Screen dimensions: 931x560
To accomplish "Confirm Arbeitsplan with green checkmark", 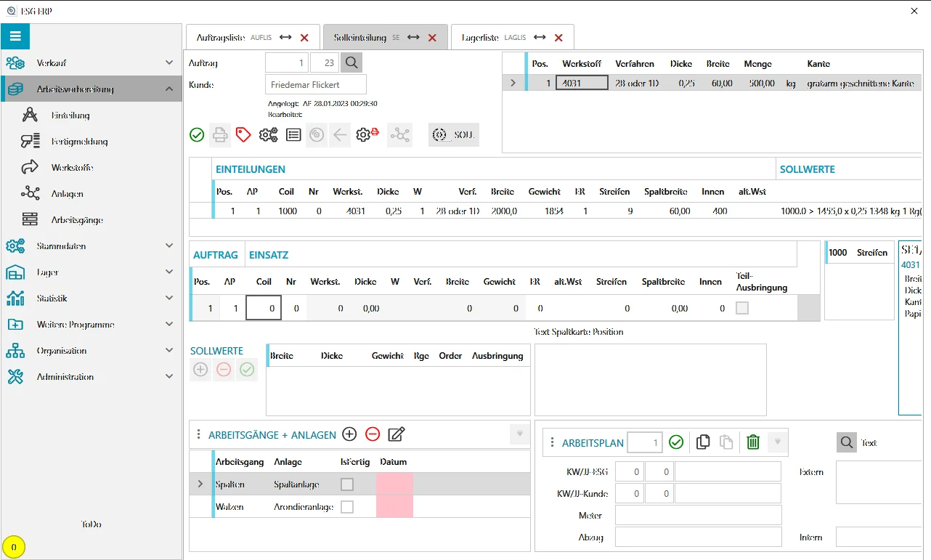I will 676,442.
